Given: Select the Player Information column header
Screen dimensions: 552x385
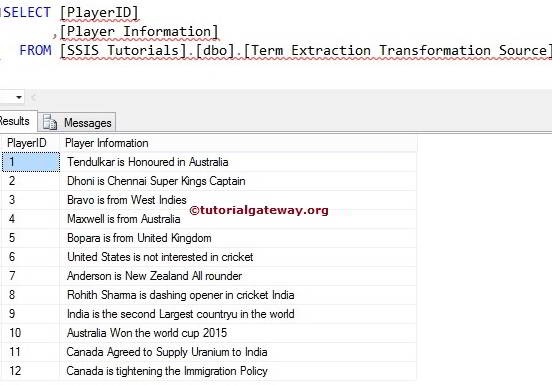Looking at the screenshot, I should point(238,143).
